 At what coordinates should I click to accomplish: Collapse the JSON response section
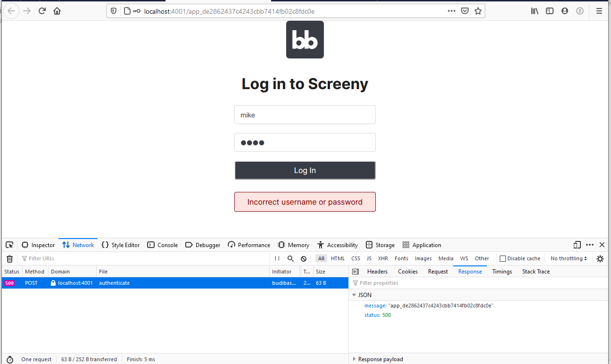[x=355, y=295]
